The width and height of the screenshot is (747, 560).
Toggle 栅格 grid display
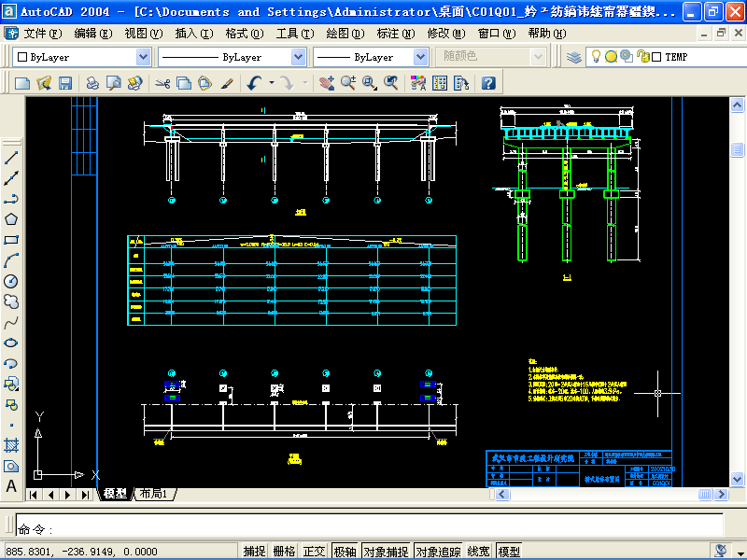284,552
